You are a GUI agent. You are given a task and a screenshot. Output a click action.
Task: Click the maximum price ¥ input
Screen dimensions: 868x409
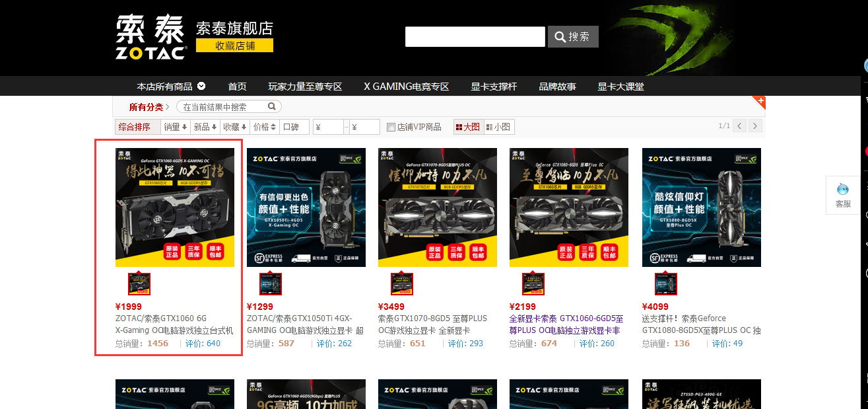(x=365, y=127)
